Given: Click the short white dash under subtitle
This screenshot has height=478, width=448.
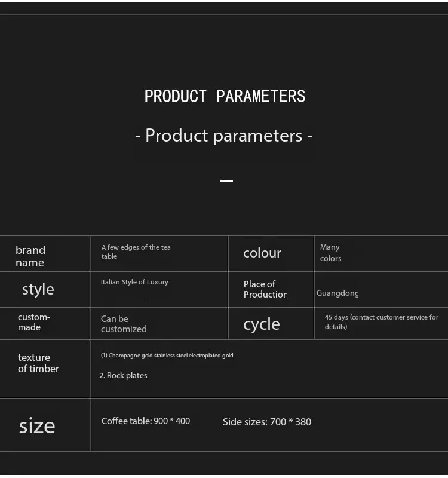Looking at the screenshot, I should [x=226, y=180].
